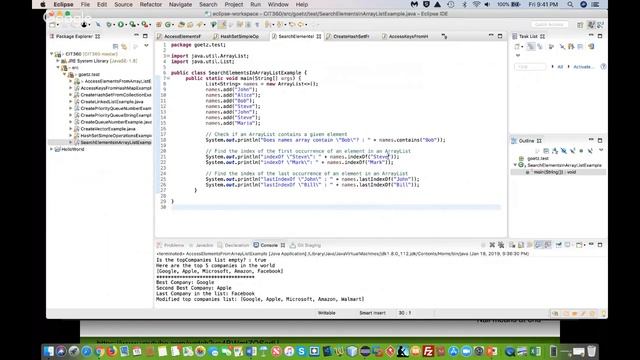640x360 pixels.
Task: Maximize the editor area
Action: pyautogui.click(x=500, y=36)
